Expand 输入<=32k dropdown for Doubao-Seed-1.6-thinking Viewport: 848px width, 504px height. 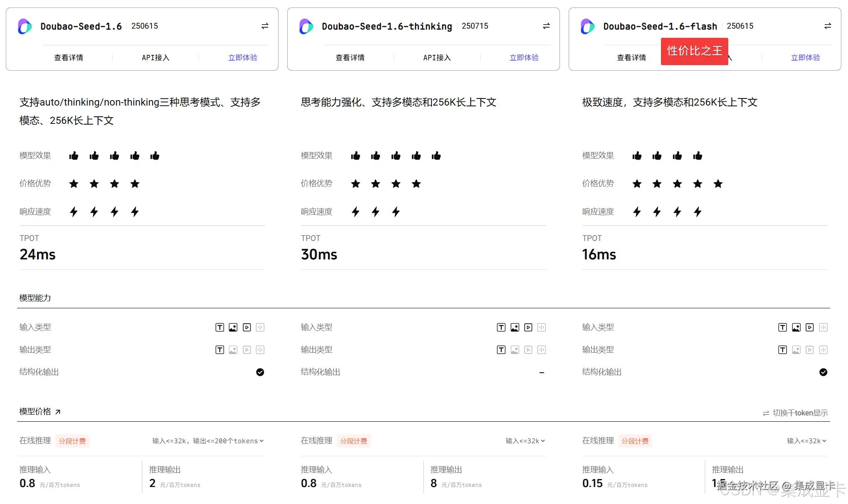(x=525, y=441)
